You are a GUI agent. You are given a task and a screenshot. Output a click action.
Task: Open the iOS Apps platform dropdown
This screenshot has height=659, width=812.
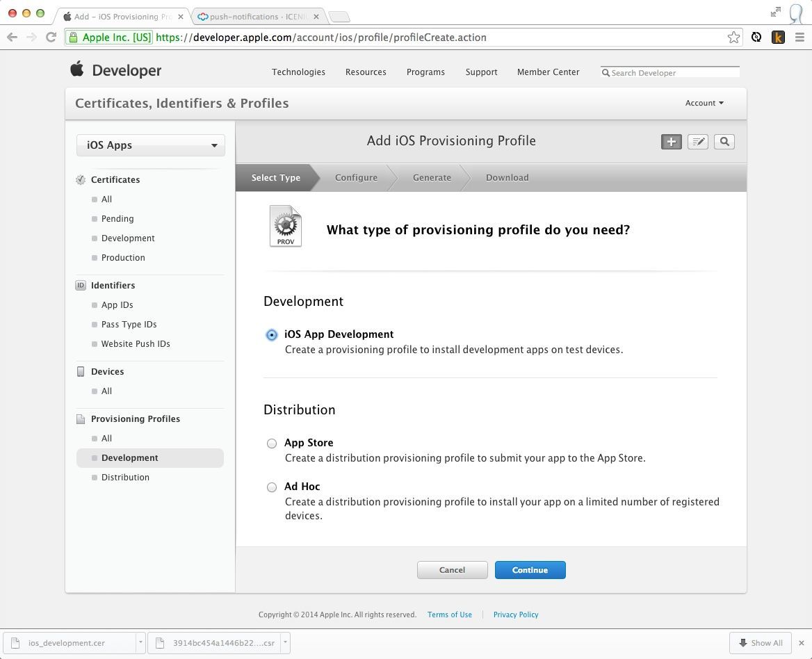[151, 145]
